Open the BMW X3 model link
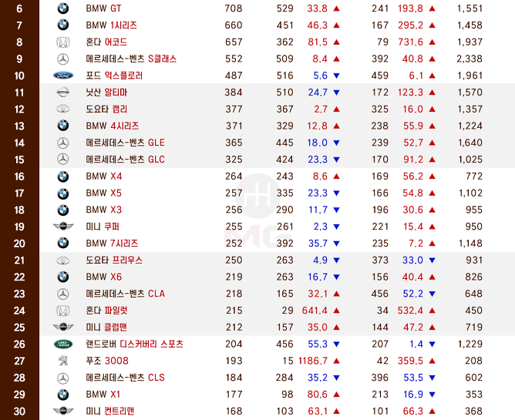This screenshot has height=420, width=515. [x=104, y=210]
